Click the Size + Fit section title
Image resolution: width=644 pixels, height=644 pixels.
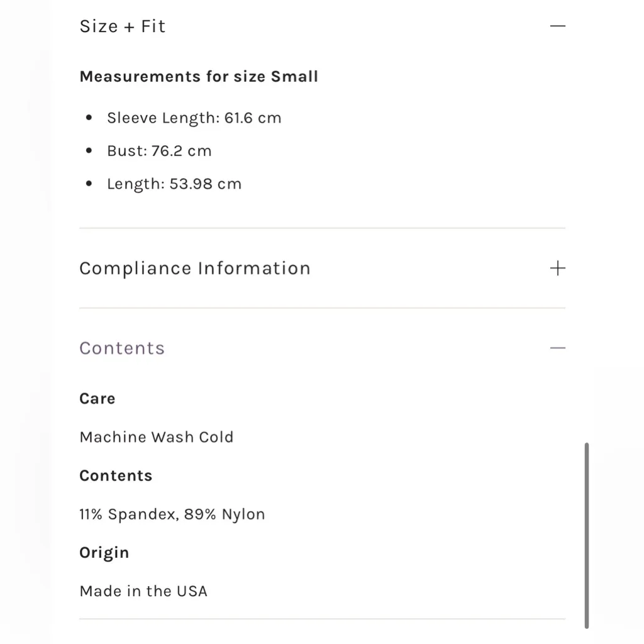(123, 26)
